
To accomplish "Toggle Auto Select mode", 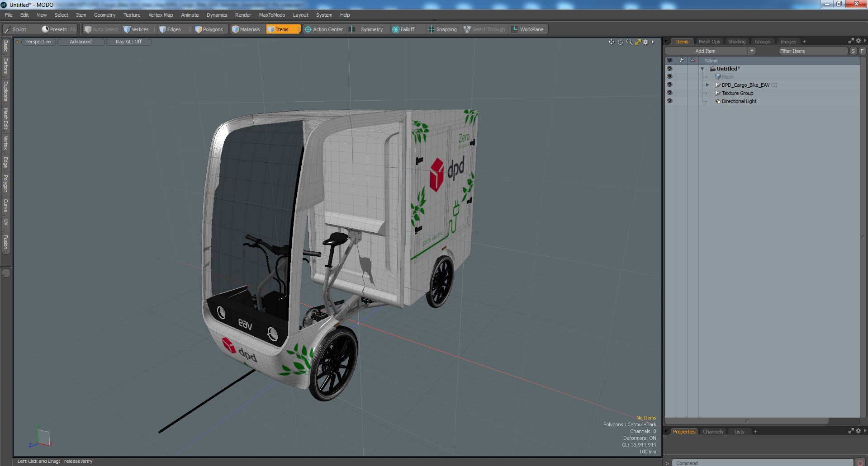I will [x=101, y=29].
